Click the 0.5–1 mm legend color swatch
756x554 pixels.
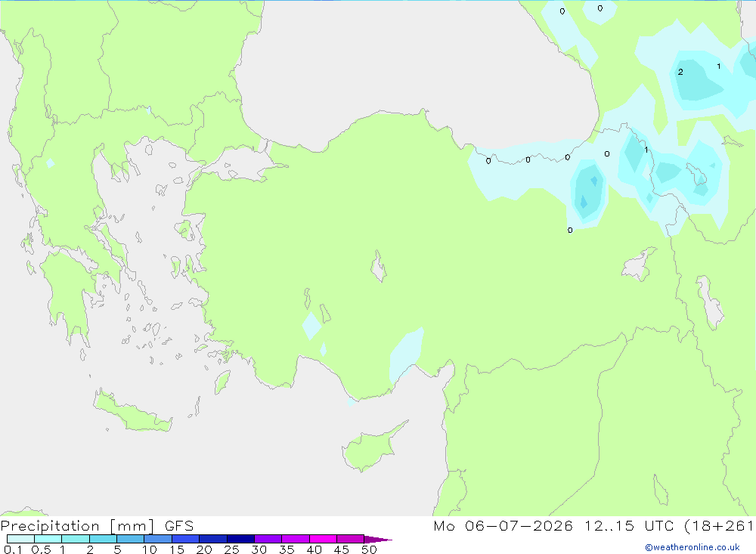[x=48, y=539]
